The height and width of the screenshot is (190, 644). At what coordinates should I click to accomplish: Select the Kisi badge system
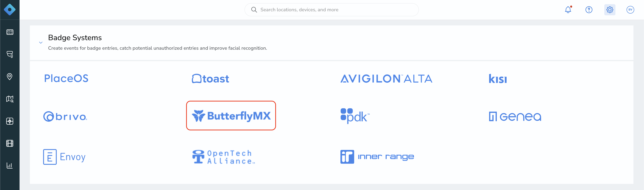click(x=498, y=79)
